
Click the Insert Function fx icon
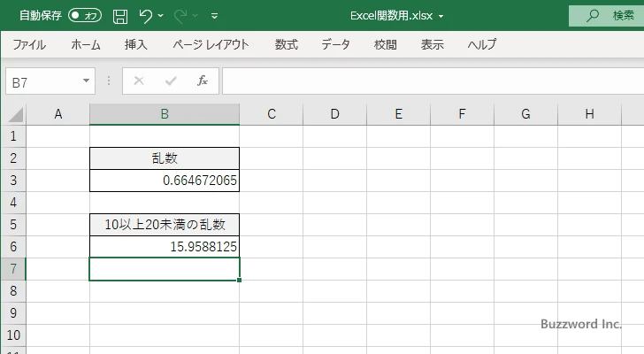202,81
